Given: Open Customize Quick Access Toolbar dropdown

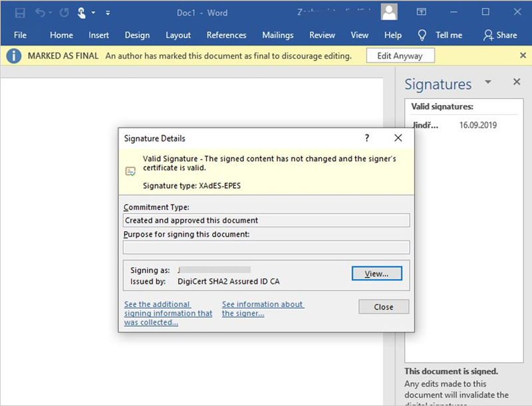Looking at the screenshot, I should pyautogui.click(x=108, y=13).
